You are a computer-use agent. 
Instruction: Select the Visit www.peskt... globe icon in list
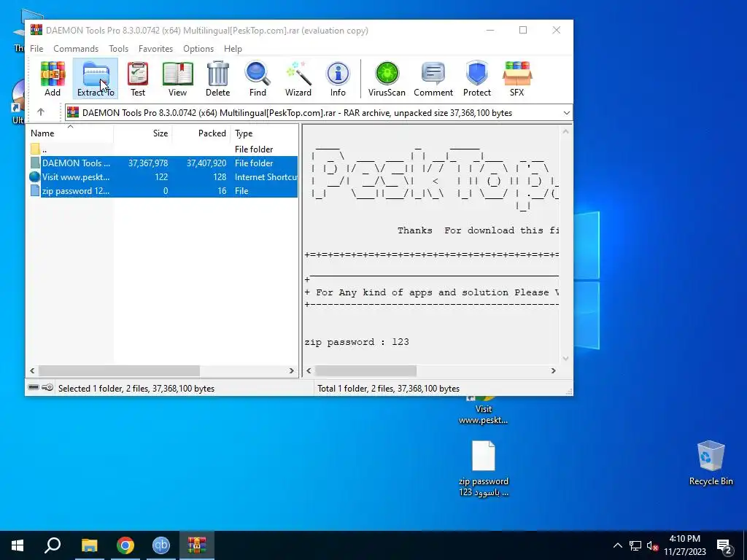(35, 176)
